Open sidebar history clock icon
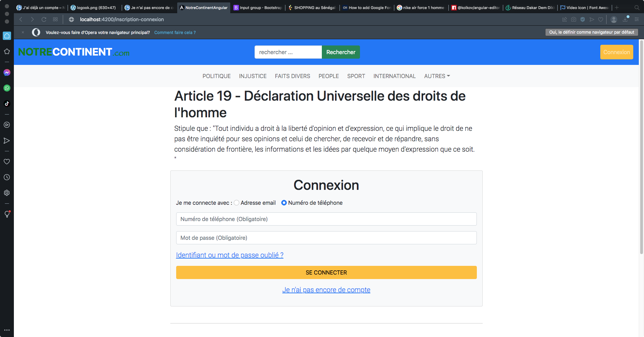644x337 pixels. 7,177
